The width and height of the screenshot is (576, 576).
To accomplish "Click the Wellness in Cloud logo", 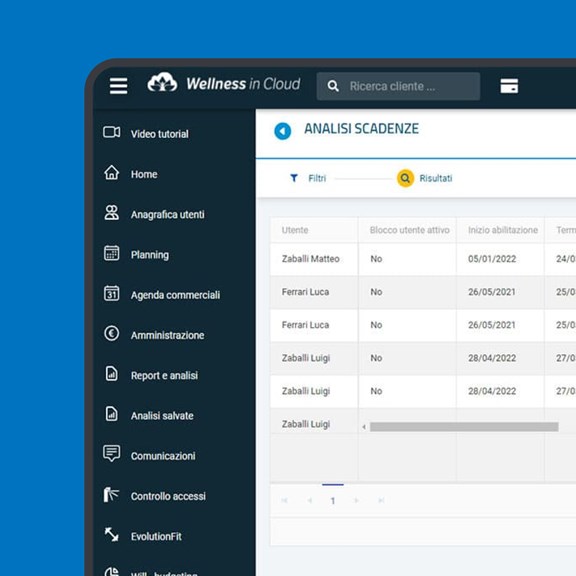I will coord(224,83).
